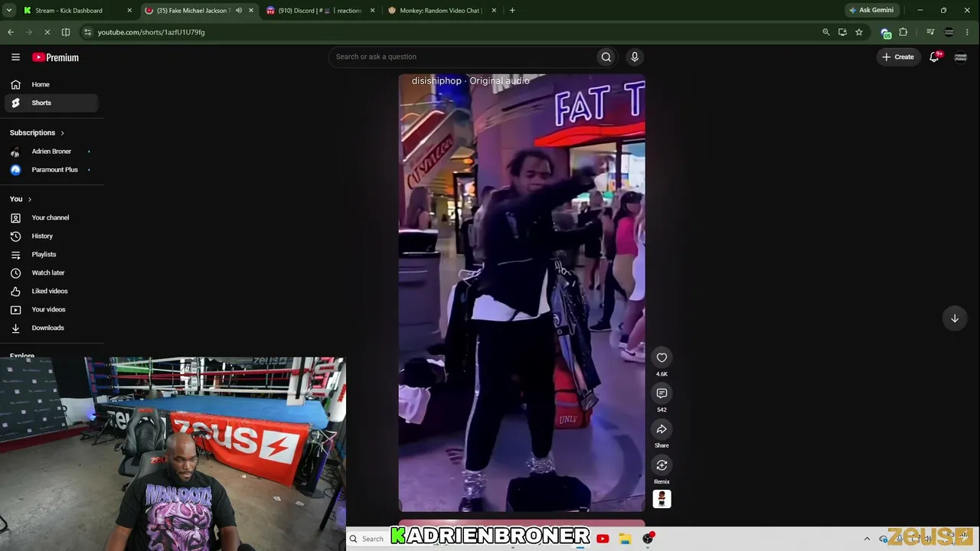980x551 pixels.
Task: Open the disishiphop original audio link
Action: pos(470,80)
